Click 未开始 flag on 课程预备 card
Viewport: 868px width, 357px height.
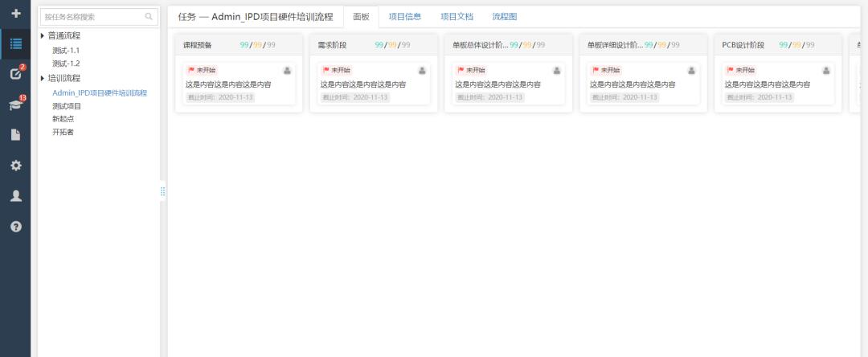tap(202, 70)
